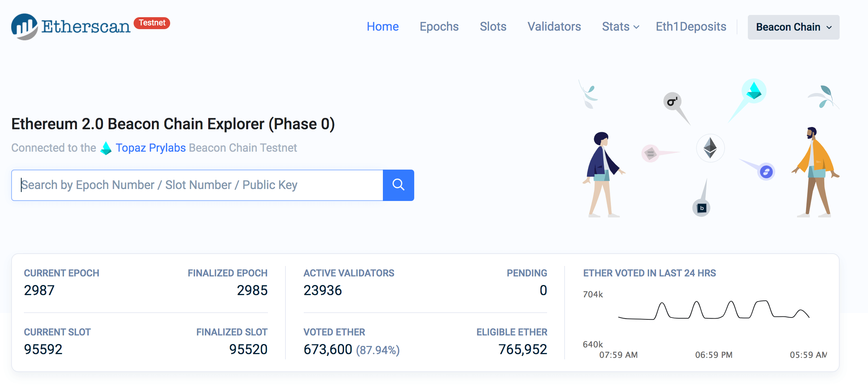868x387 pixels.
Task: Click the magnifying glass search button
Action: point(398,185)
